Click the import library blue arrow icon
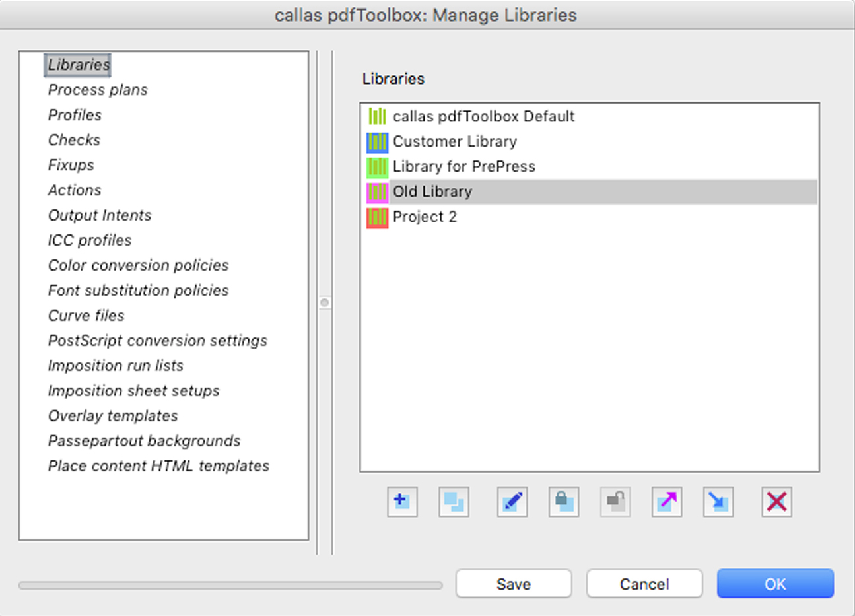 (718, 502)
